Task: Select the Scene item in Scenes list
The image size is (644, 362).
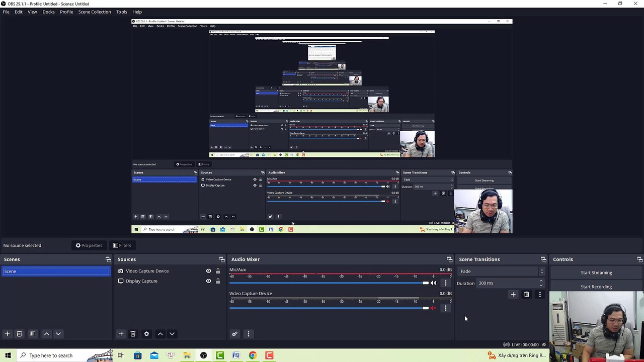Action: pos(56,271)
